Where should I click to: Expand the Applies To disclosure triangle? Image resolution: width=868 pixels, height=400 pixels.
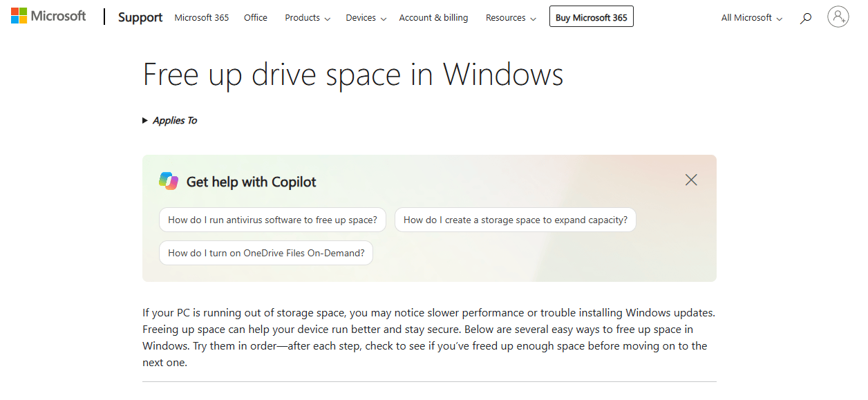click(x=145, y=120)
